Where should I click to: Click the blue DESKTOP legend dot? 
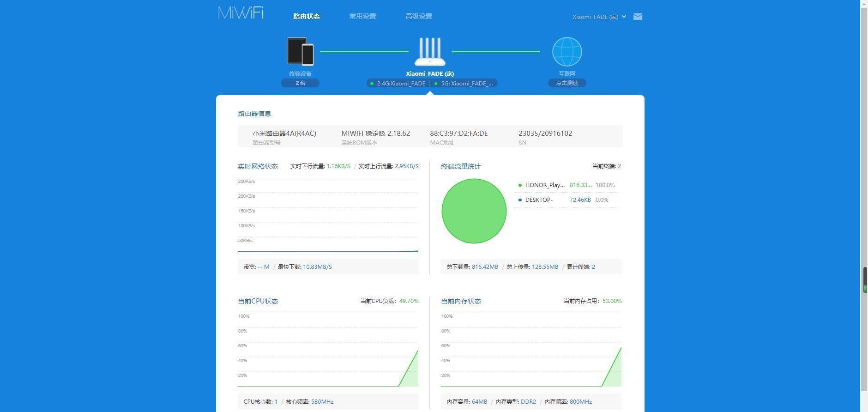click(520, 200)
